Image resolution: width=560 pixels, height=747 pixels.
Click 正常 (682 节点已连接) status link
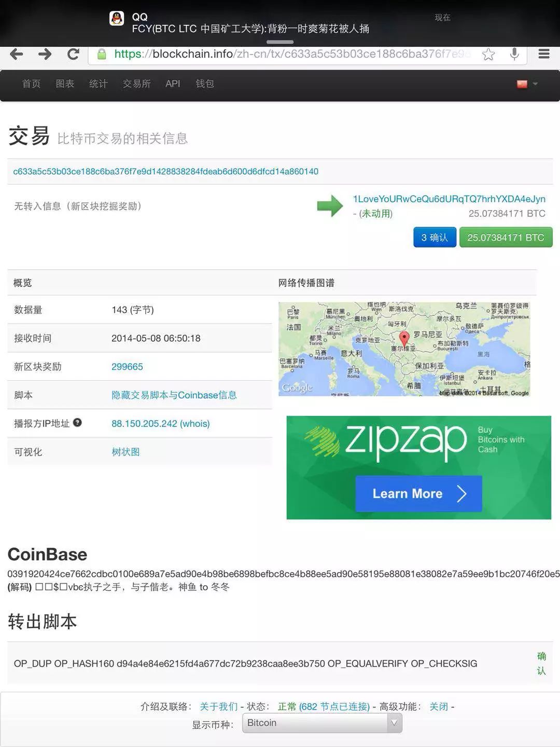324,707
